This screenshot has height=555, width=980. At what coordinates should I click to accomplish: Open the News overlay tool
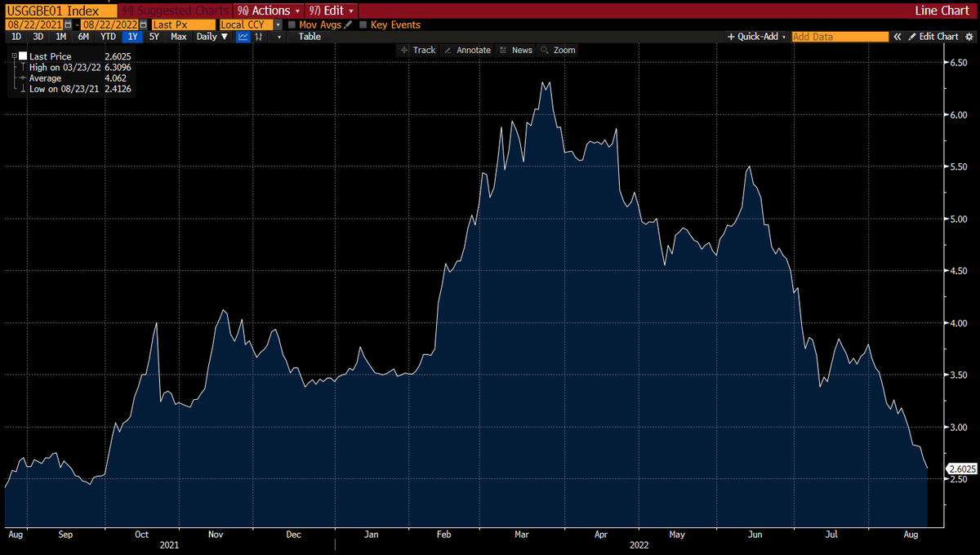(x=514, y=50)
